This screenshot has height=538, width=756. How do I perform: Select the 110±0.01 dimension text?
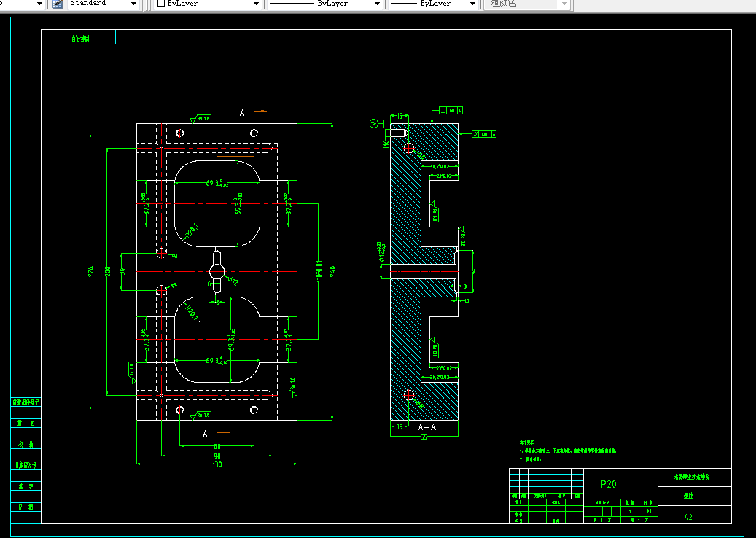[319, 271]
